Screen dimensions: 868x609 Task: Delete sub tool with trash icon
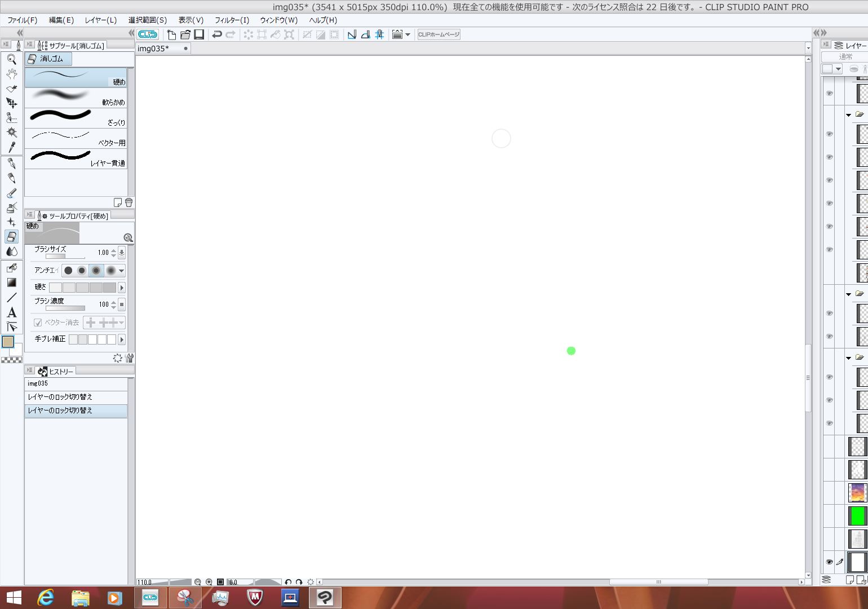129,202
